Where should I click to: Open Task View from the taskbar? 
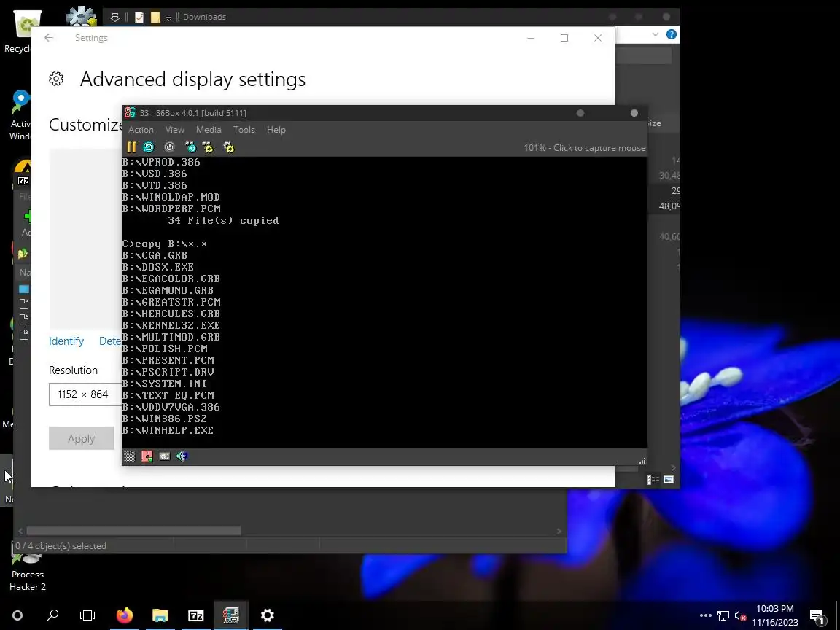(87, 615)
